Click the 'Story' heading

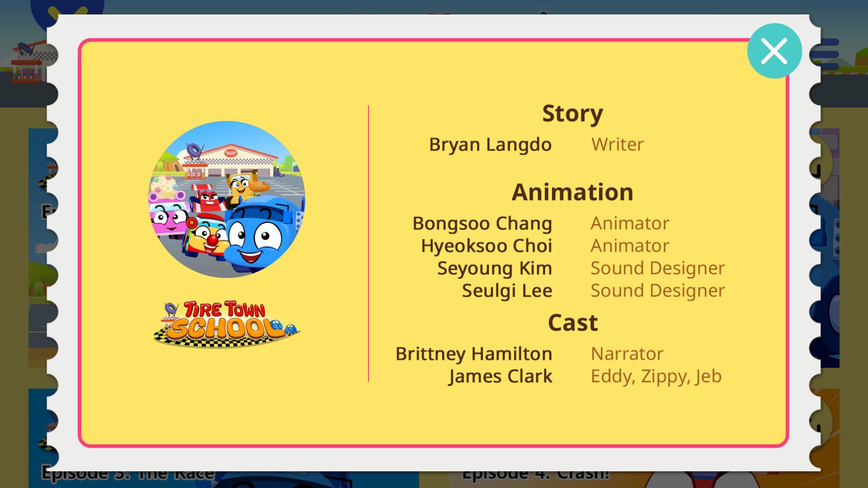(x=572, y=113)
